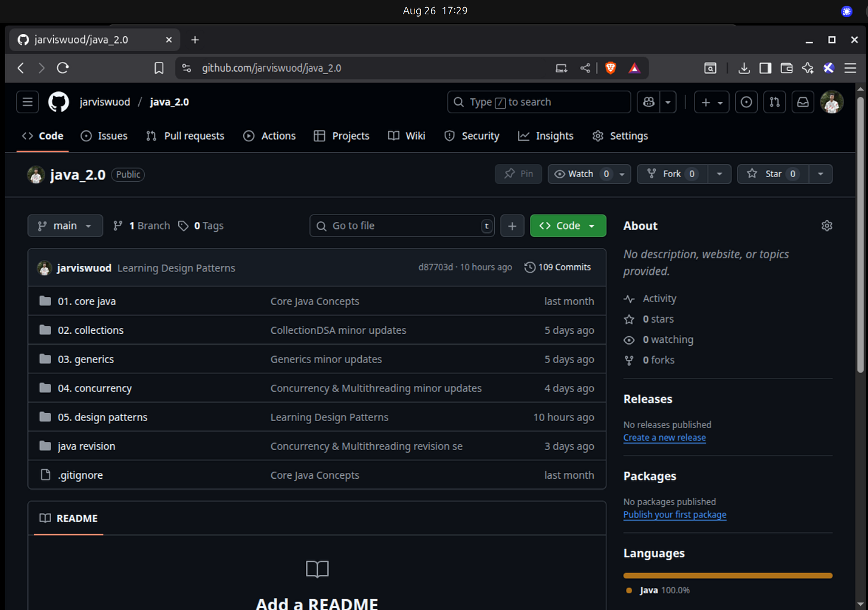Close the jarviswuod/java_2.0 tab
The height and width of the screenshot is (610, 868).
[x=169, y=40]
